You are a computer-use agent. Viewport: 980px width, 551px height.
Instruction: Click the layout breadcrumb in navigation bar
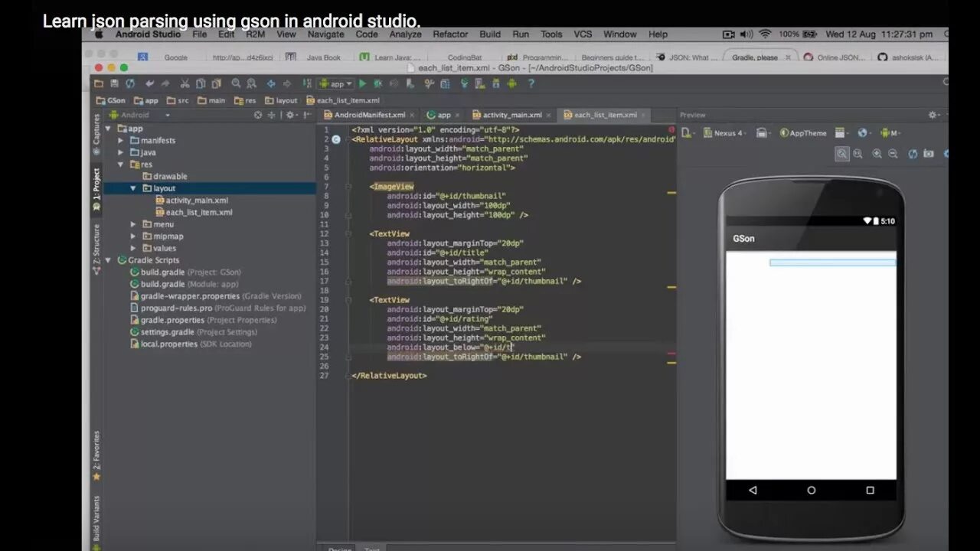[x=282, y=100]
